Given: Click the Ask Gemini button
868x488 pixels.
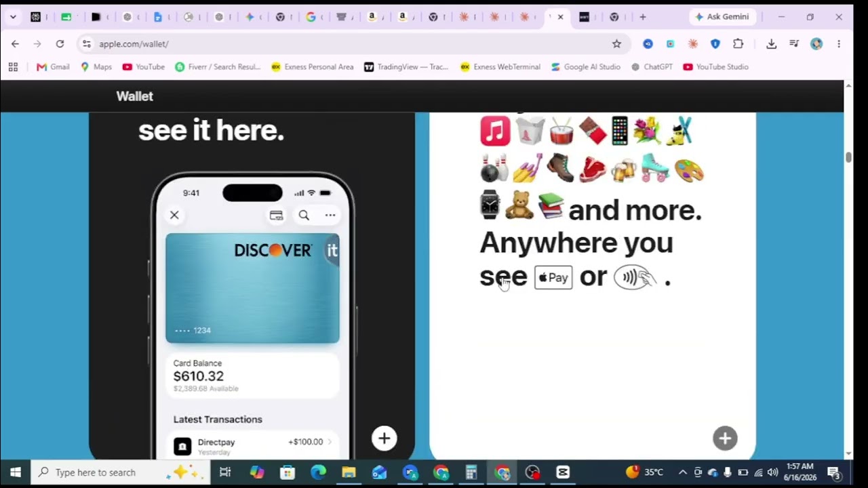Looking at the screenshot, I should (722, 17).
